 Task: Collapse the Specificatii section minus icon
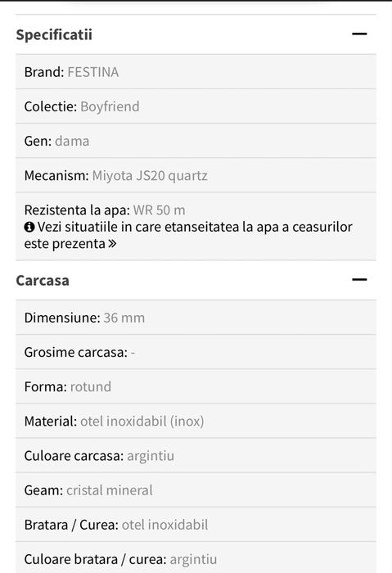click(x=359, y=34)
